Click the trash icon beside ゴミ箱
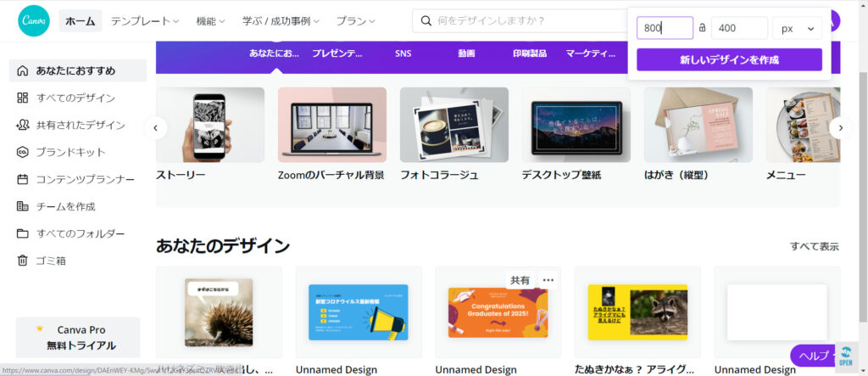 click(x=23, y=260)
